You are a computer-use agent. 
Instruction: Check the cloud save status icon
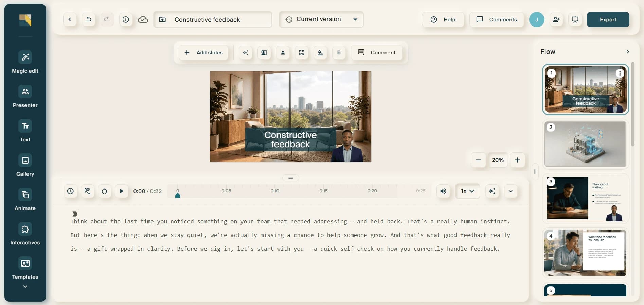pyautogui.click(x=143, y=19)
